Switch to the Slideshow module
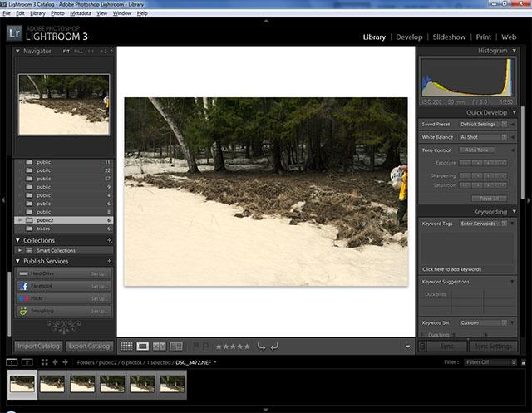The height and width of the screenshot is (413, 532). pos(449,37)
